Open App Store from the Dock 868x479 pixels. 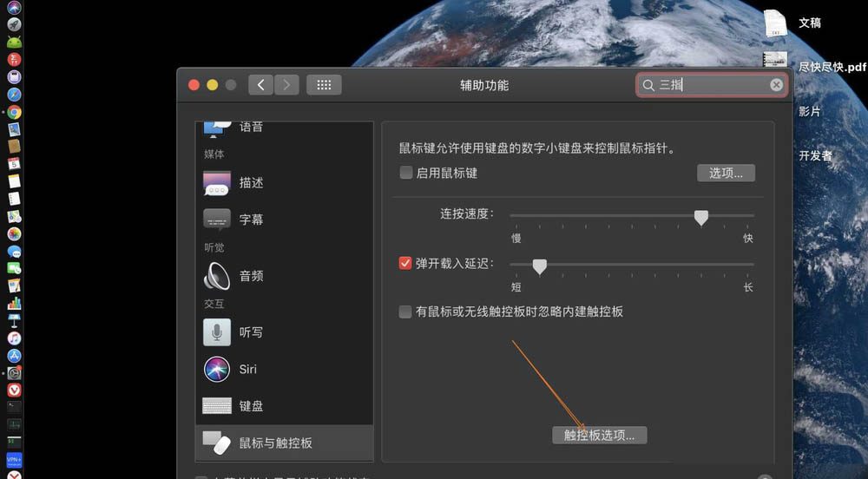tap(14, 356)
